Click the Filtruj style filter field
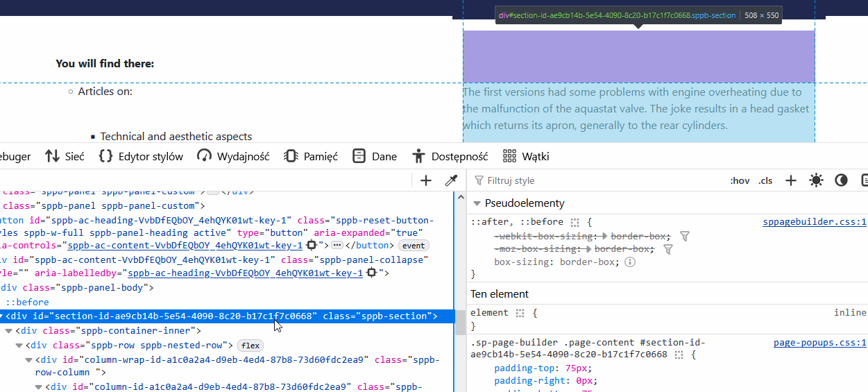Screen dimensions: 868x392 click(x=597, y=180)
